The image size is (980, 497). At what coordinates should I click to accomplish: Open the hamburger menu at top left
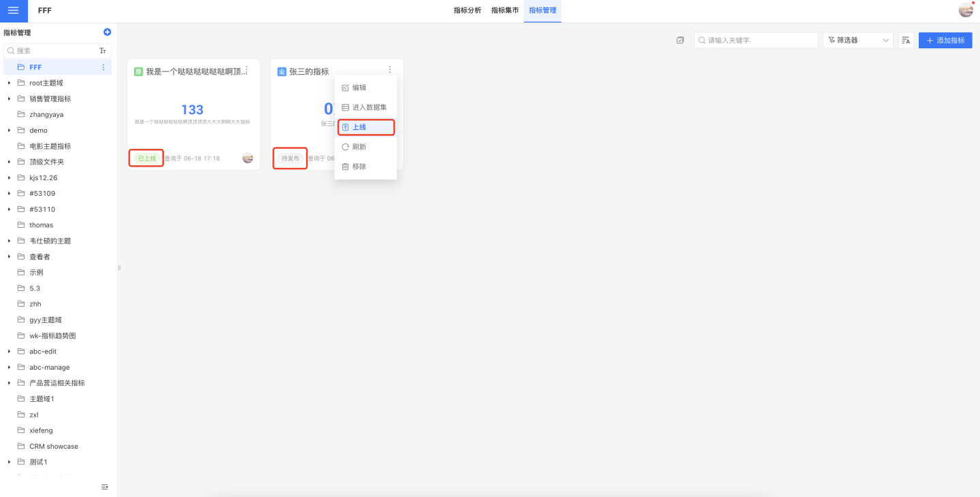(14, 11)
